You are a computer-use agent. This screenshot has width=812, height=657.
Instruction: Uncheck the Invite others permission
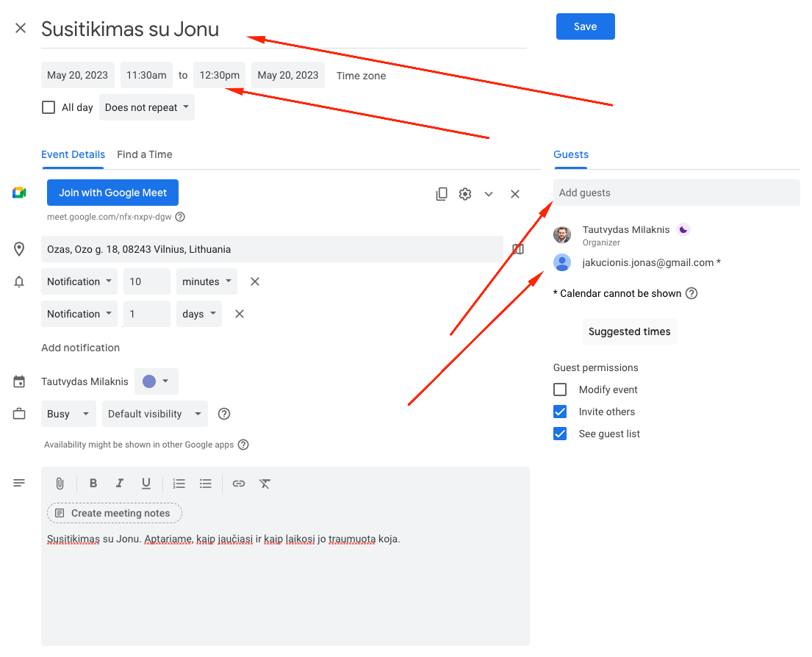tap(560, 412)
